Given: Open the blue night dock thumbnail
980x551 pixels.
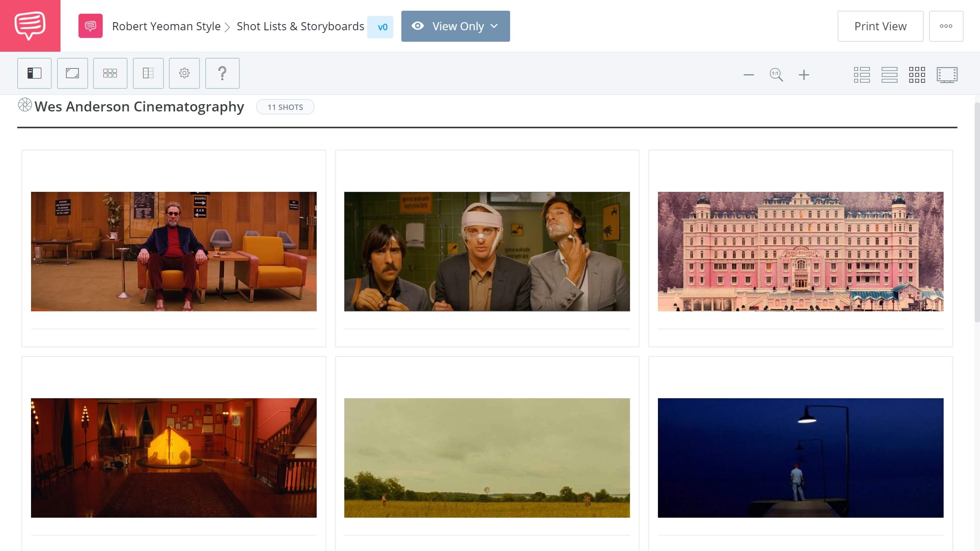Looking at the screenshot, I should [x=800, y=458].
